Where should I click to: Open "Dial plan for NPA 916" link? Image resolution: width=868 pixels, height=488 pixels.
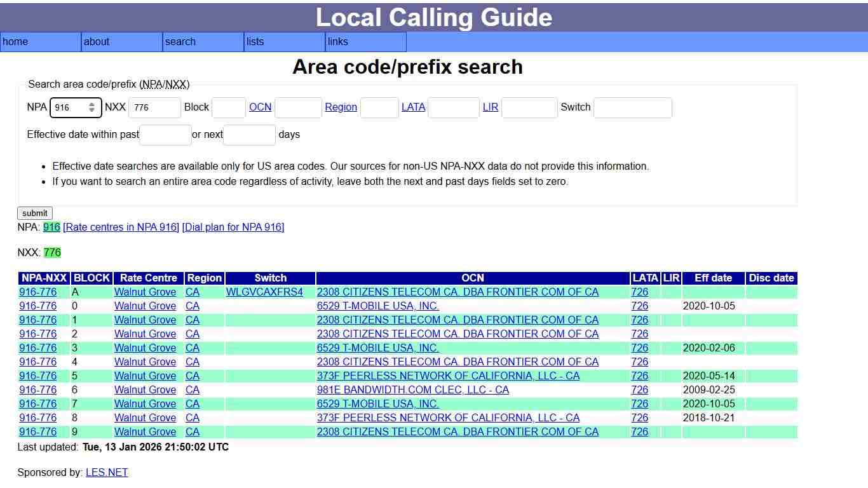[x=233, y=227]
